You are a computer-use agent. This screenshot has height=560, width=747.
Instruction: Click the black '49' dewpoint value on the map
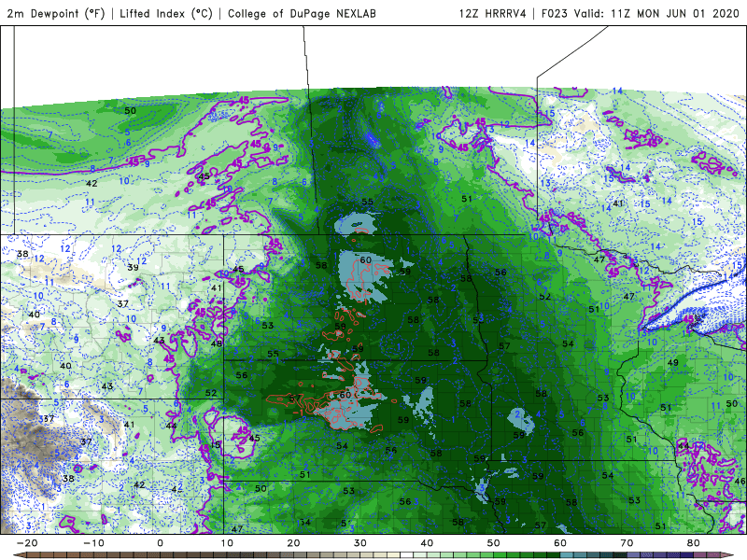point(672,362)
